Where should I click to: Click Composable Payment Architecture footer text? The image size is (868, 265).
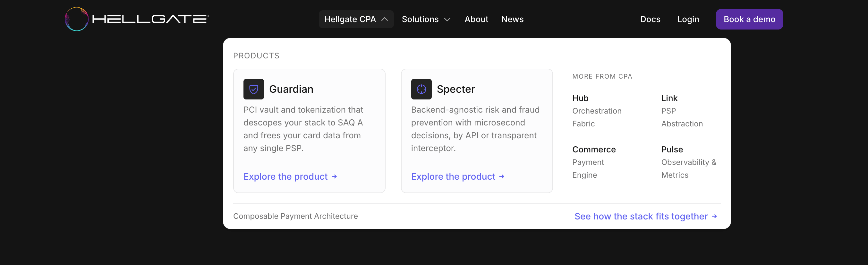point(295,216)
